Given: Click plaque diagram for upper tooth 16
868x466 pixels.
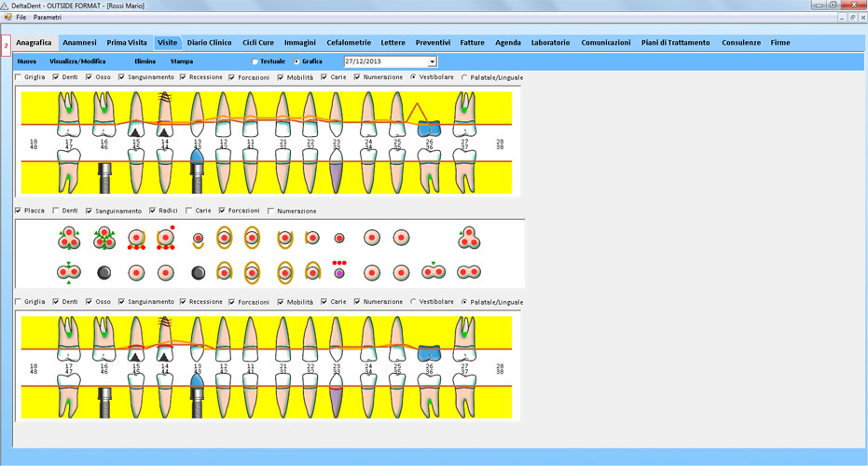Looking at the screenshot, I should coord(104,239).
